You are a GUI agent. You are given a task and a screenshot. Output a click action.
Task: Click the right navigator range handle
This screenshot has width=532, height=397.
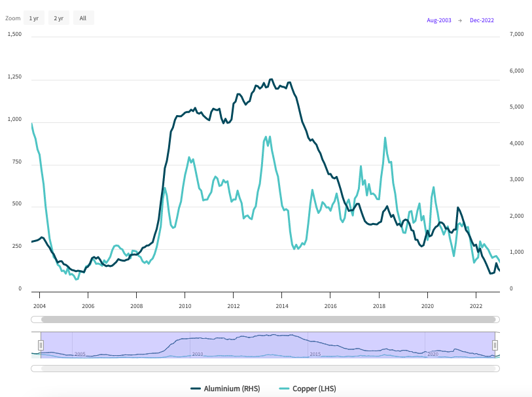[495, 345]
